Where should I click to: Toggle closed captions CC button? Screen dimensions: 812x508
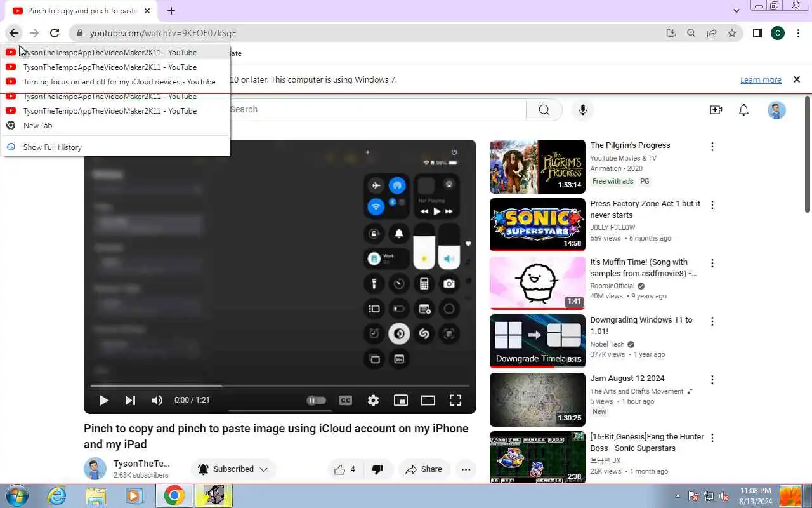(x=346, y=400)
